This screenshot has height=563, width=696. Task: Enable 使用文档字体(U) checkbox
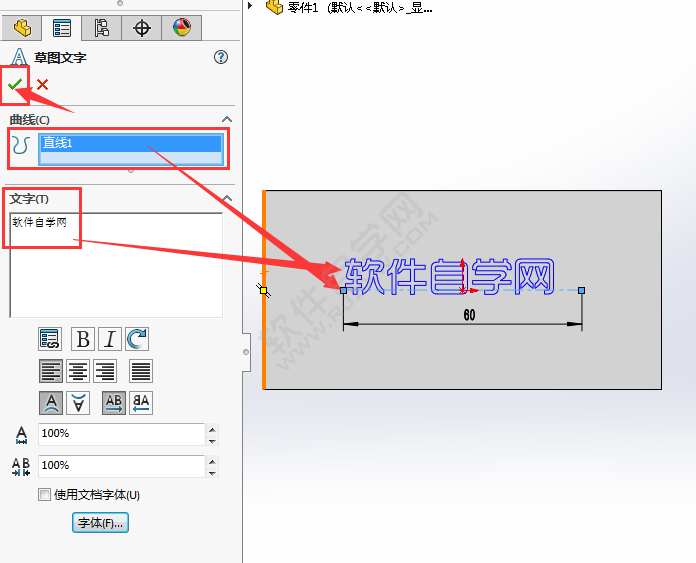44,494
